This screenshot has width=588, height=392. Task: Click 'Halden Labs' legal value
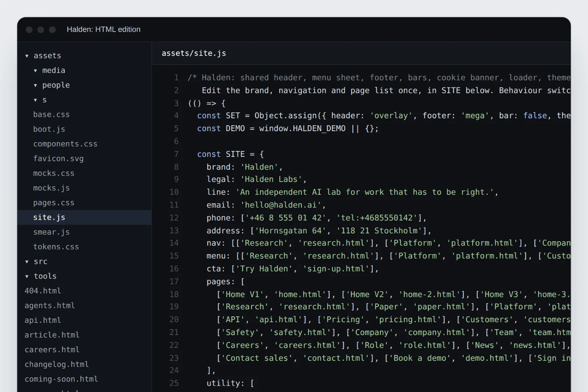[x=271, y=179]
